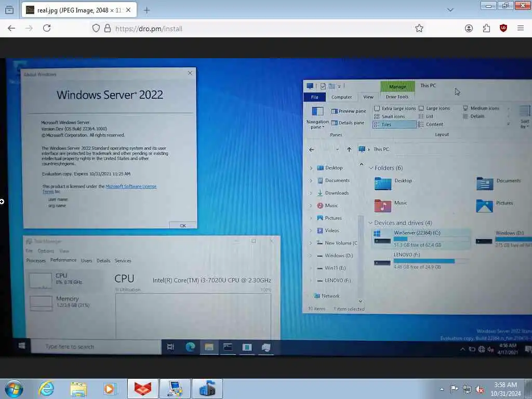The image size is (532, 399).
Task: Toggle the Details pane
Action: 348,123
